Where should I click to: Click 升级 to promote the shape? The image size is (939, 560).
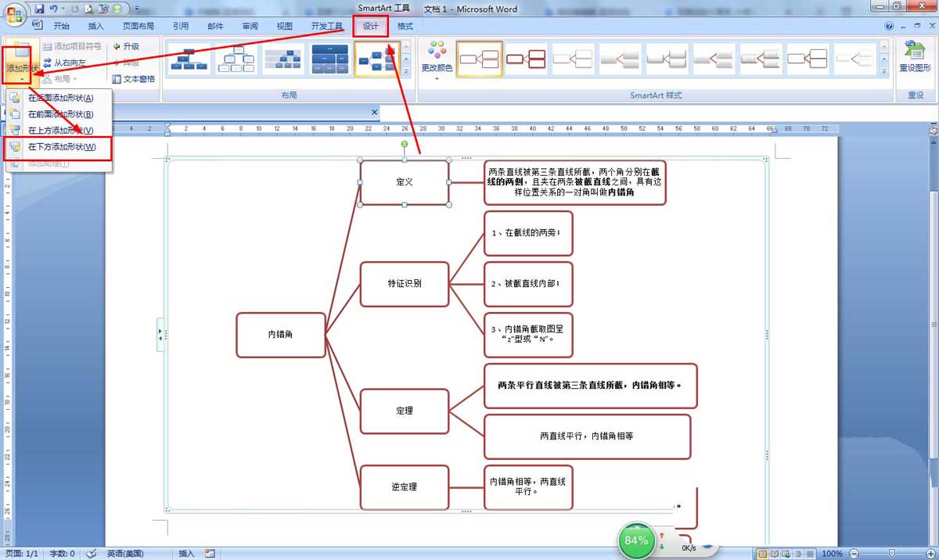click(x=126, y=46)
